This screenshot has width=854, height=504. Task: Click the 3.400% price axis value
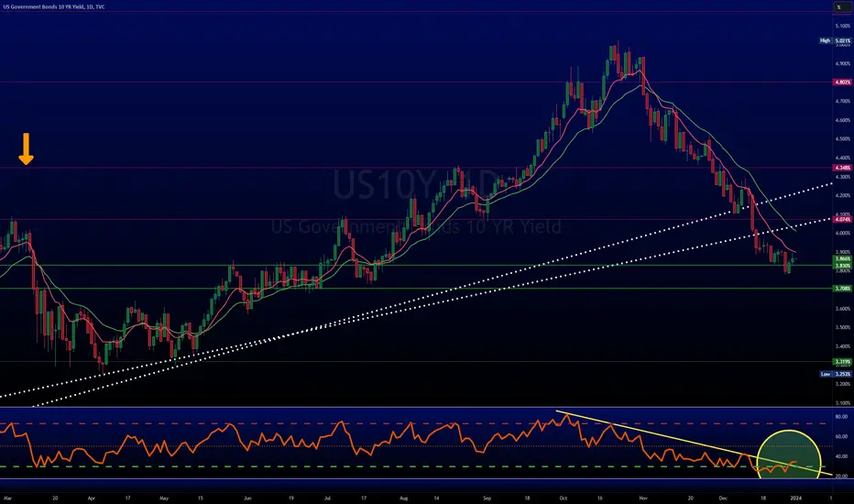(x=843, y=346)
